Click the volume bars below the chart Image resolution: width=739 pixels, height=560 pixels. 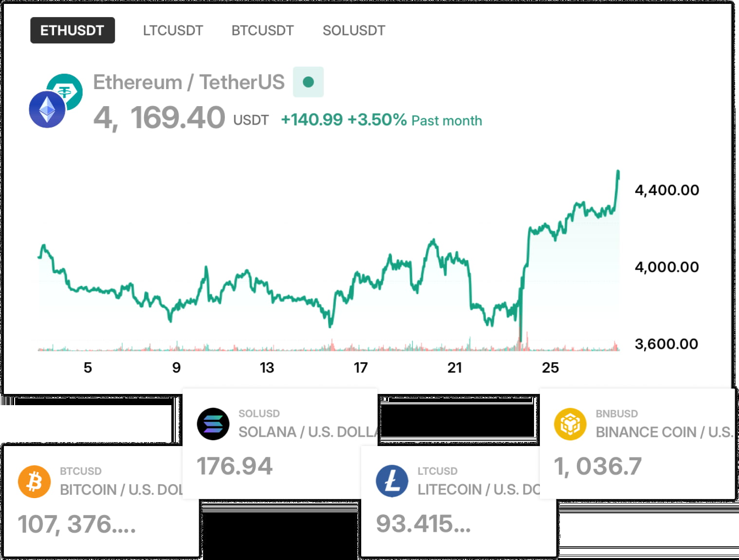tap(326, 347)
